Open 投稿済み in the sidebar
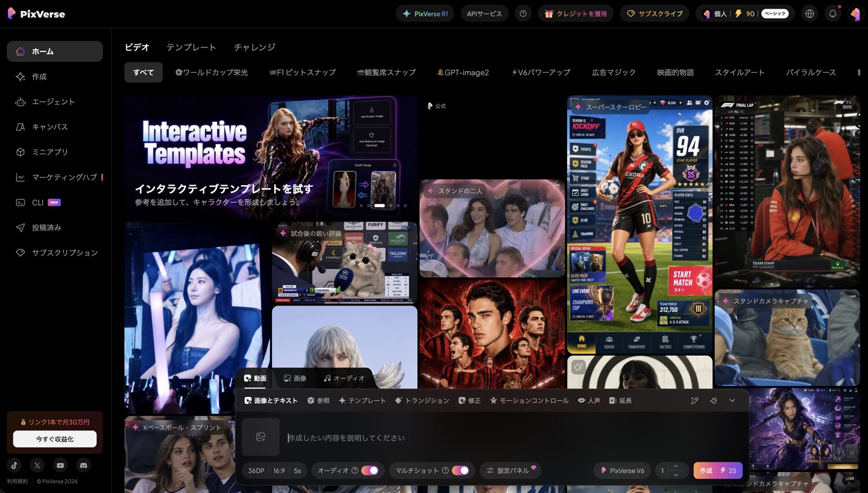 (x=55, y=227)
